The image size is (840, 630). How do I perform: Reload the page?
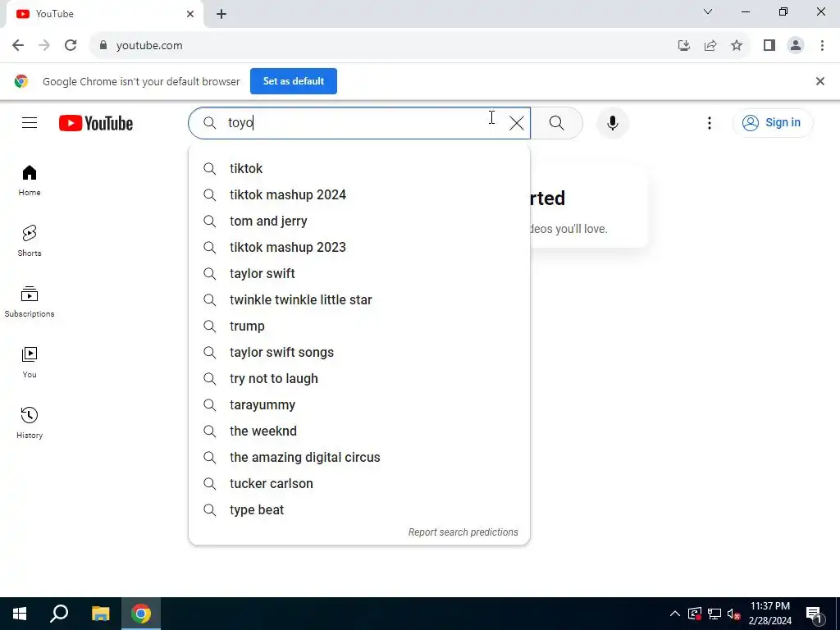click(71, 46)
